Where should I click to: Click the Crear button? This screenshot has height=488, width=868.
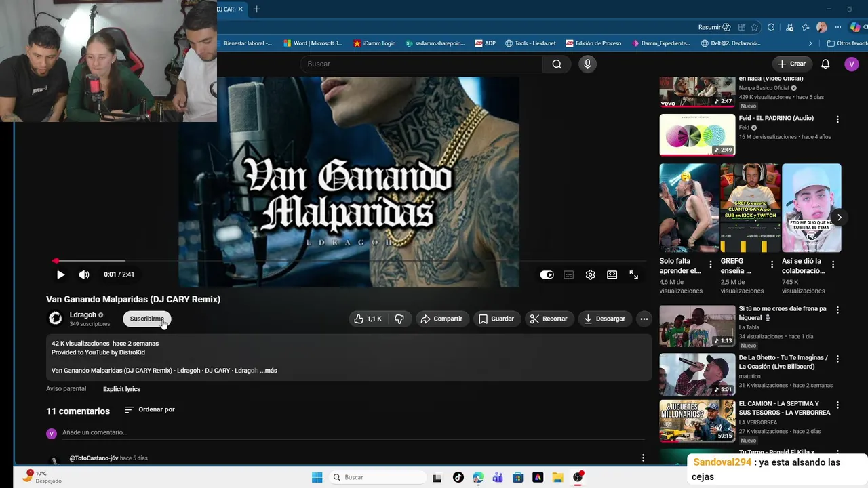792,64
